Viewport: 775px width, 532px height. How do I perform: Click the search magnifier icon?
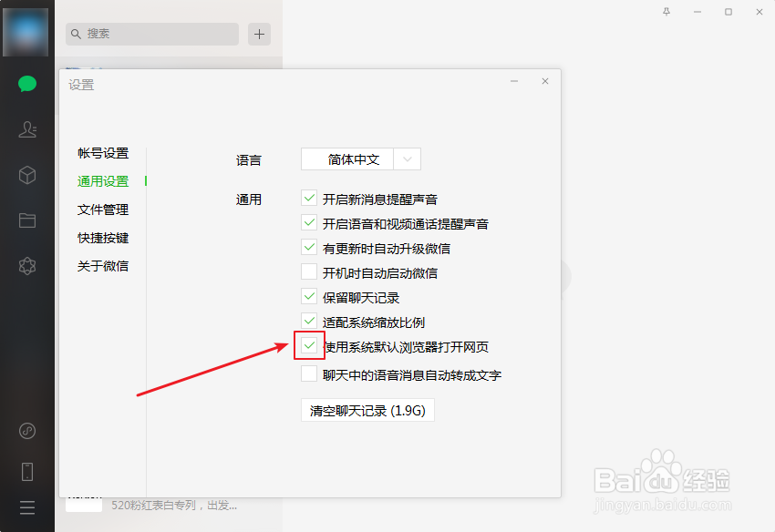[75, 34]
